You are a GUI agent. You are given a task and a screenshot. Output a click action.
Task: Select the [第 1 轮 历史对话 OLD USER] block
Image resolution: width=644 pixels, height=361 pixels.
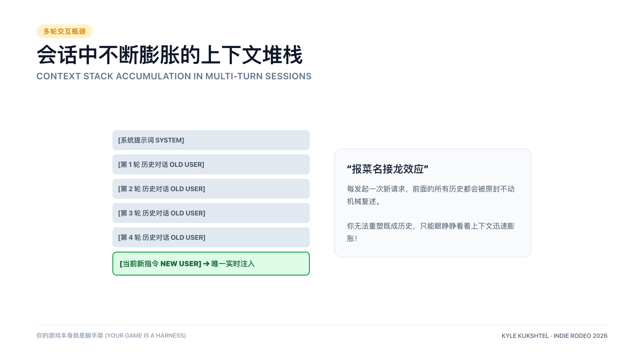click(211, 164)
